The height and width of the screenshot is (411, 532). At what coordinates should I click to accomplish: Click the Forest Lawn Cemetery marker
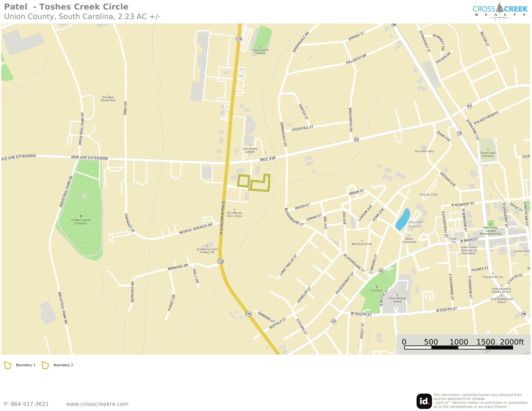click(x=488, y=150)
